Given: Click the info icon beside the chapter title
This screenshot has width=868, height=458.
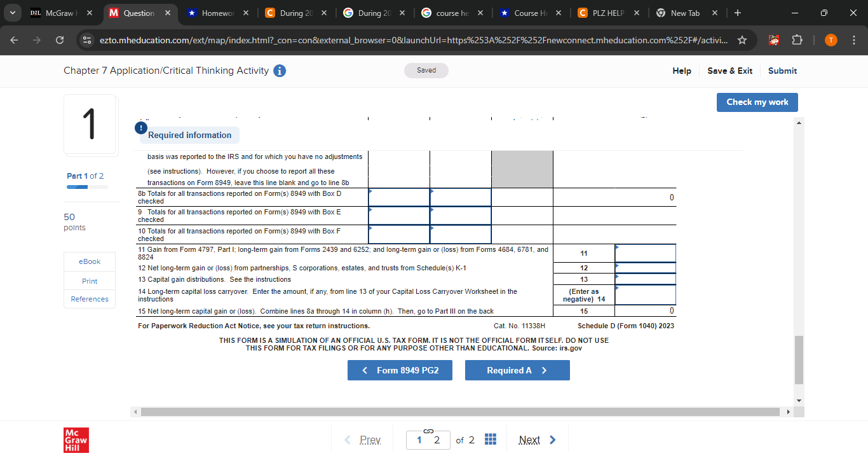Looking at the screenshot, I should (x=279, y=71).
